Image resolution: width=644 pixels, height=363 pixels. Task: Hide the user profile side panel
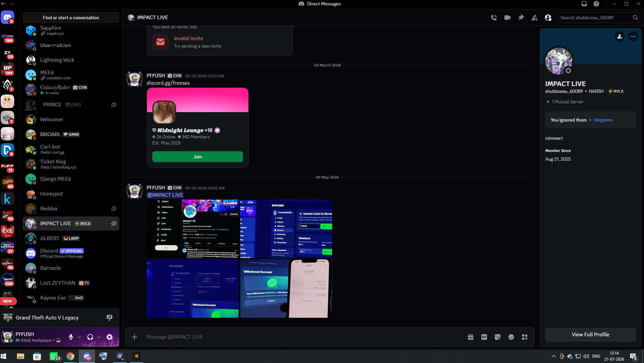[x=548, y=18]
